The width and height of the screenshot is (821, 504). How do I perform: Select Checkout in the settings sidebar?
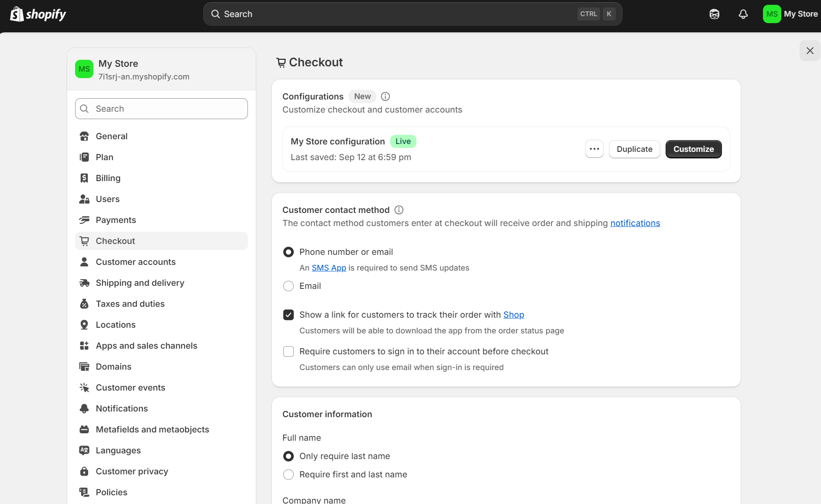pyautogui.click(x=161, y=241)
